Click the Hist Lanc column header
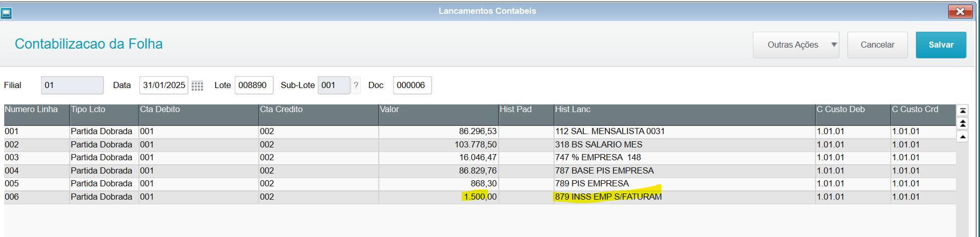 pos(684,110)
